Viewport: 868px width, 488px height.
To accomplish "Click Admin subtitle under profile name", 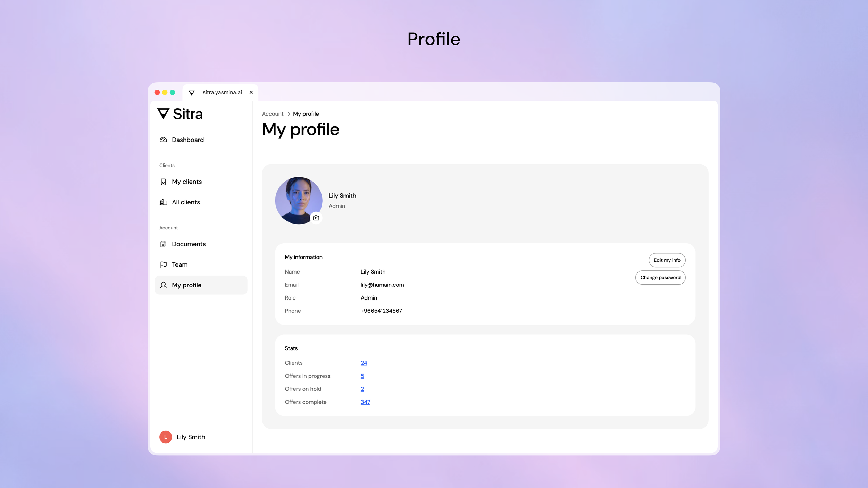I will coord(337,206).
